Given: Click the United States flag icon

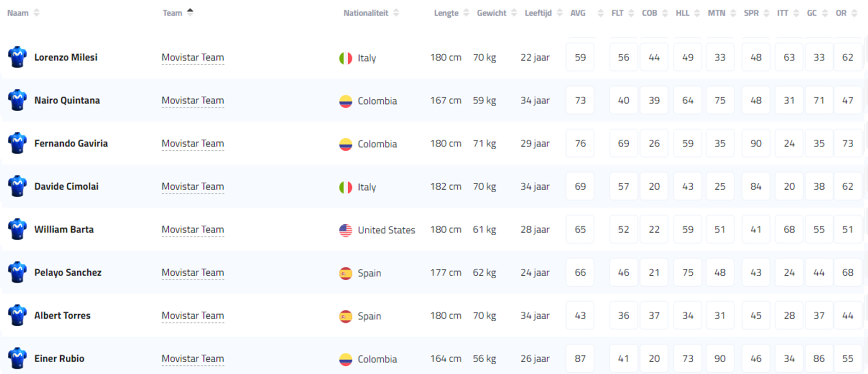Looking at the screenshot, I should pos(345,230).
